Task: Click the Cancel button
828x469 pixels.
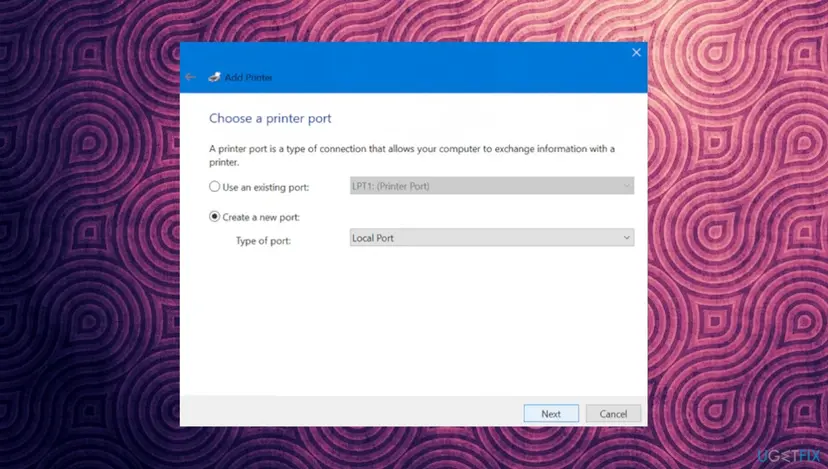Action: click(x=613, y=414)
